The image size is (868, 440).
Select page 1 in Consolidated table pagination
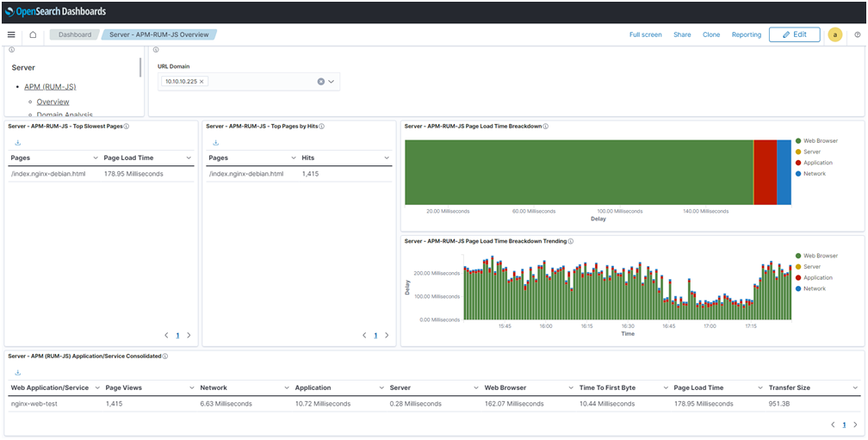[x=844, y=425]
